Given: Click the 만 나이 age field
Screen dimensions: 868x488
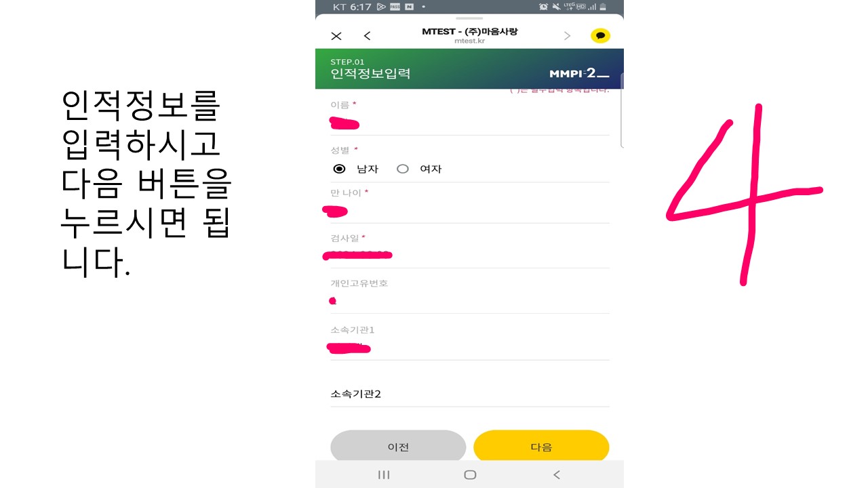Looking at the screenshot, I should 469,211.
